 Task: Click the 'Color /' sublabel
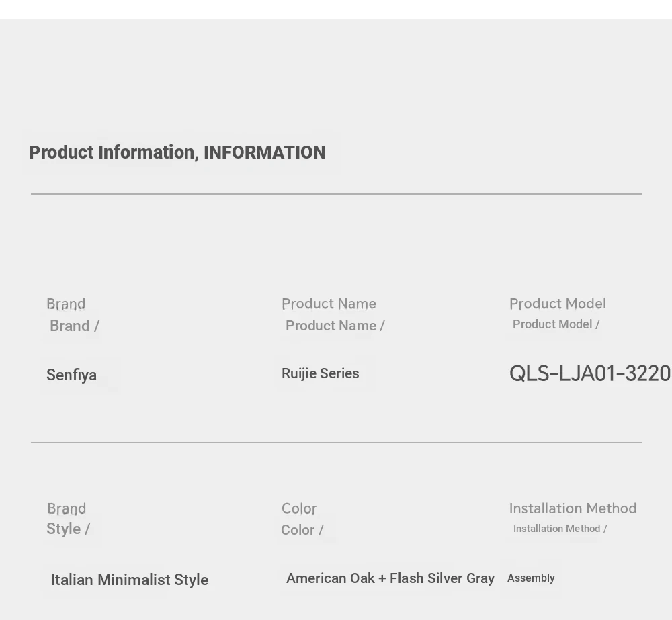point(302,530)
